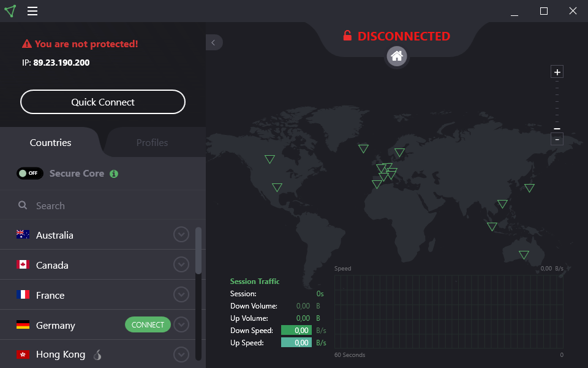588x368 pixels.
Task: Toggle the Secure Core switch
Action: 30,173
